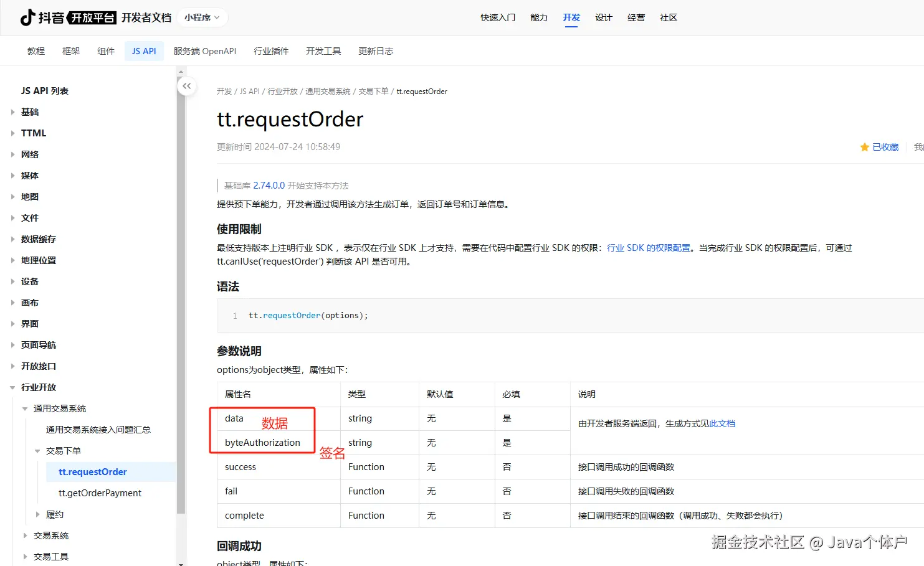Click the 更新时间 2024-07-24 10:58:49 text

279,147
